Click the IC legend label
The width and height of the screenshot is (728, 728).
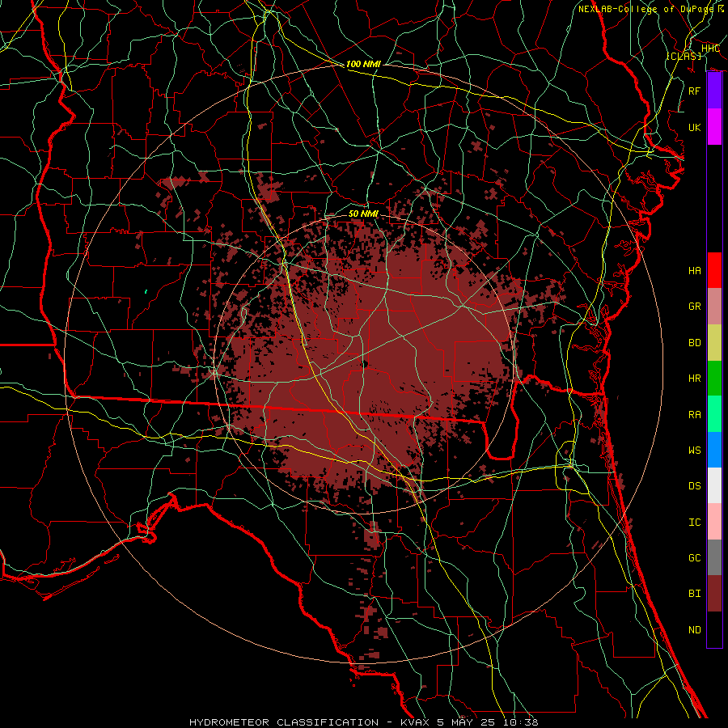(x=695, y=523)
